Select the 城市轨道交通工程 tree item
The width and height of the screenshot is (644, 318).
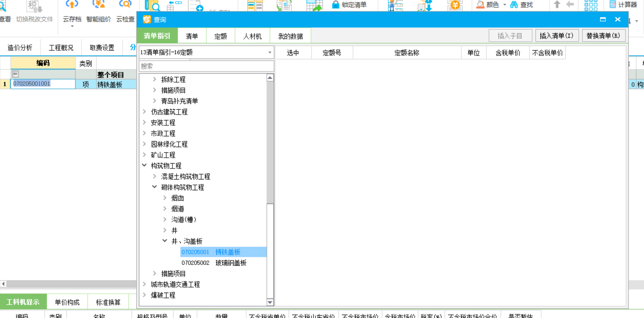coord(175,284)
